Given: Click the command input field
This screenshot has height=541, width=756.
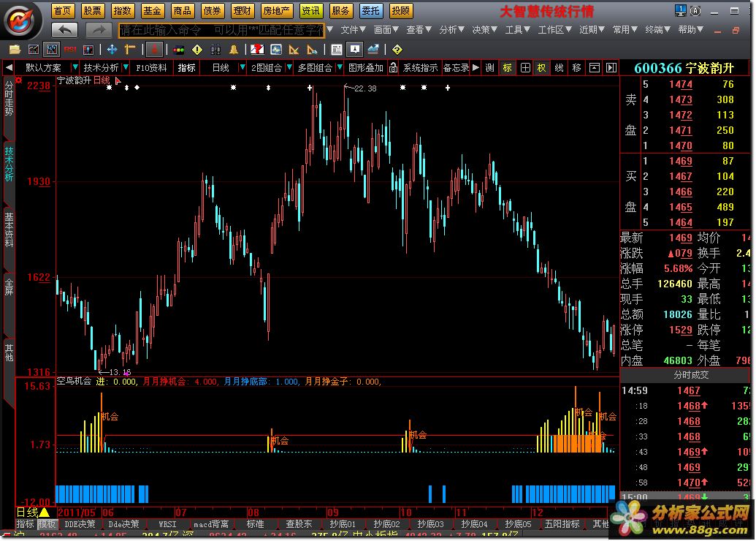Looking at the screenshot, I should coord(222,30).
